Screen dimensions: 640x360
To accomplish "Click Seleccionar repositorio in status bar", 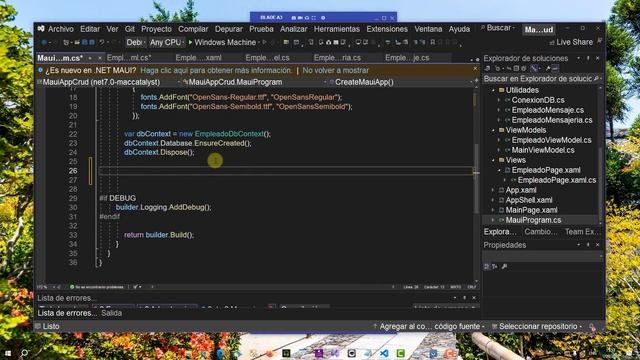I will point(537,327).
